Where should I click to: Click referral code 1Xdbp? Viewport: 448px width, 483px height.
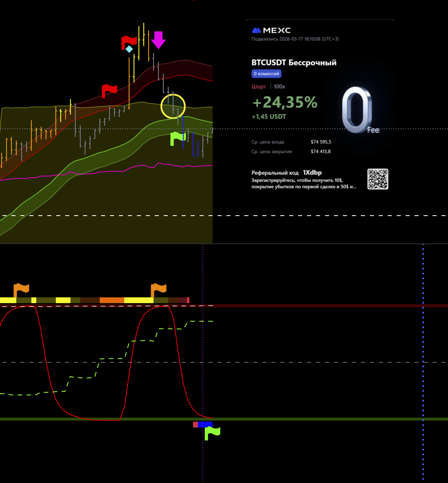[312, 172]
